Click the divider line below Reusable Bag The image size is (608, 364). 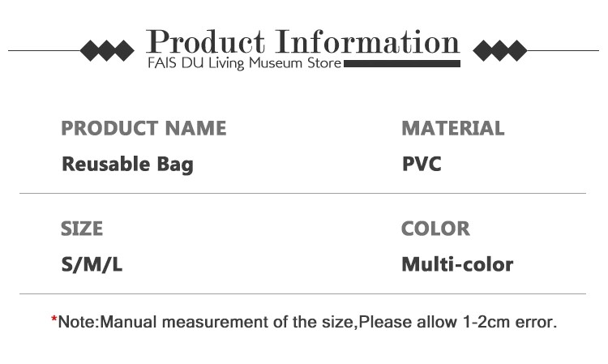[302, 194]
